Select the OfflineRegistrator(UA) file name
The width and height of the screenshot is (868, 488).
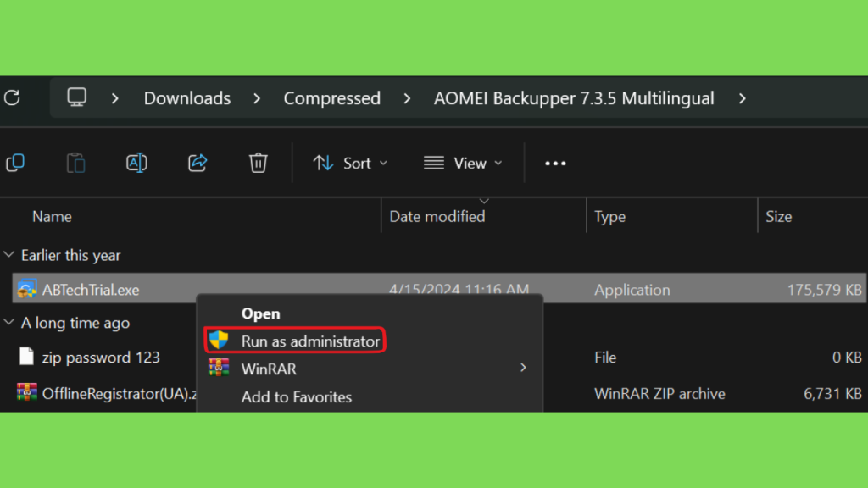pos(119,393)
